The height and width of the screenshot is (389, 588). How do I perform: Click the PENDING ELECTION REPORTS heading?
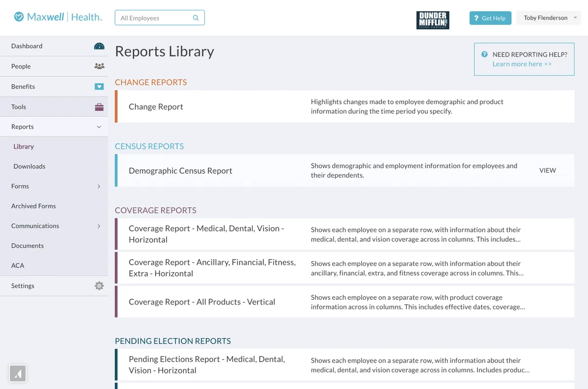coord(173,341)
